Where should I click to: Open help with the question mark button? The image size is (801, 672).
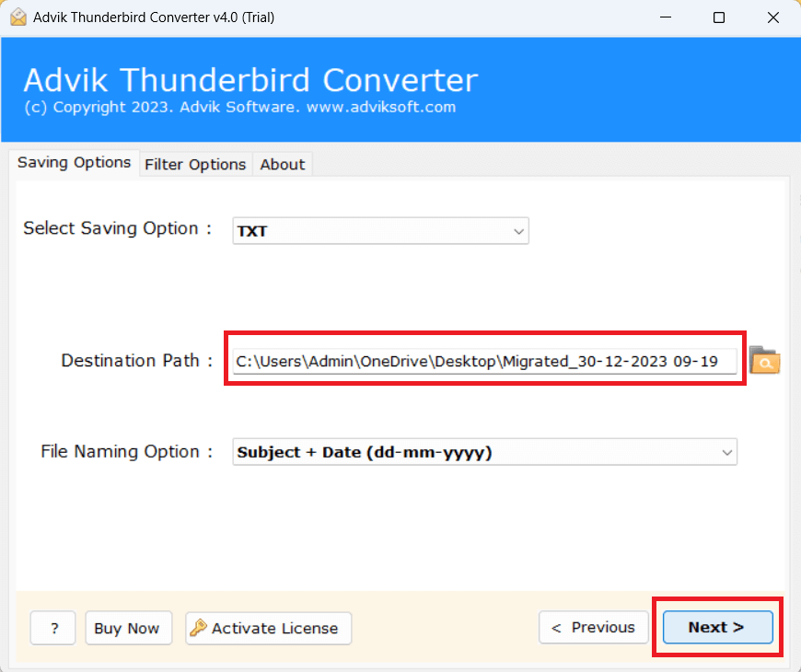[x=53, y=628]
